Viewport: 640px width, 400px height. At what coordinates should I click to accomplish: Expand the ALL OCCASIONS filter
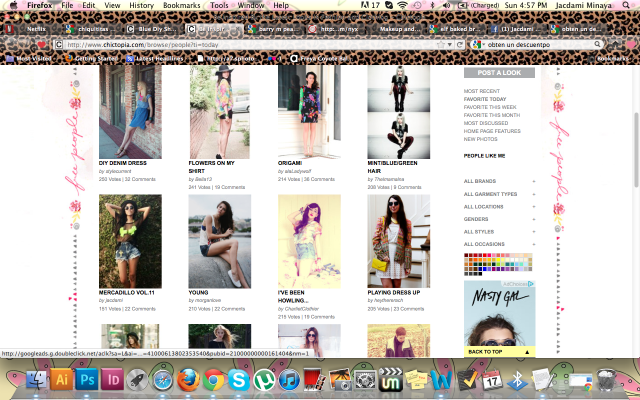click(499, 244)
